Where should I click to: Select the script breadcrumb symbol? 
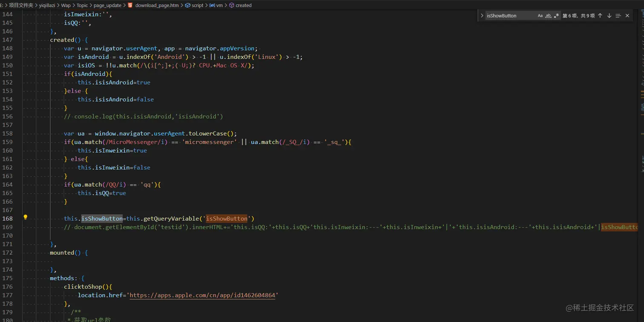point(197,6)
